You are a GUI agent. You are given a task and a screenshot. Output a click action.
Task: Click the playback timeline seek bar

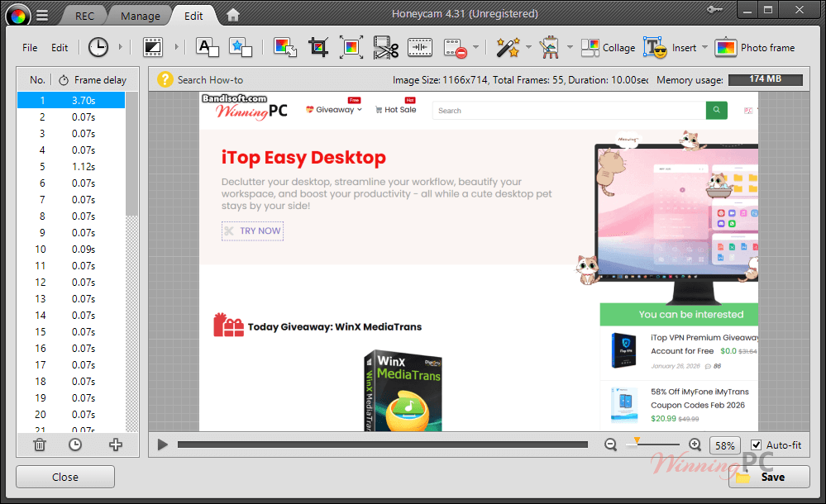point(383,445)
